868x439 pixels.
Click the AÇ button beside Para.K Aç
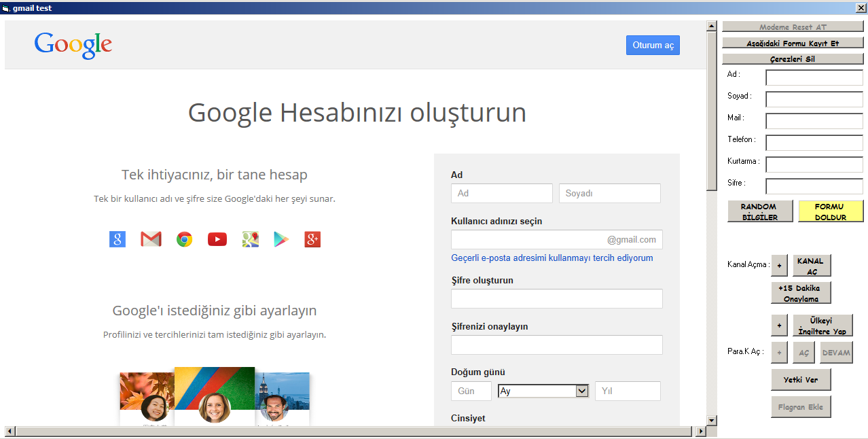pyautogui.click(x=803, y=353)
